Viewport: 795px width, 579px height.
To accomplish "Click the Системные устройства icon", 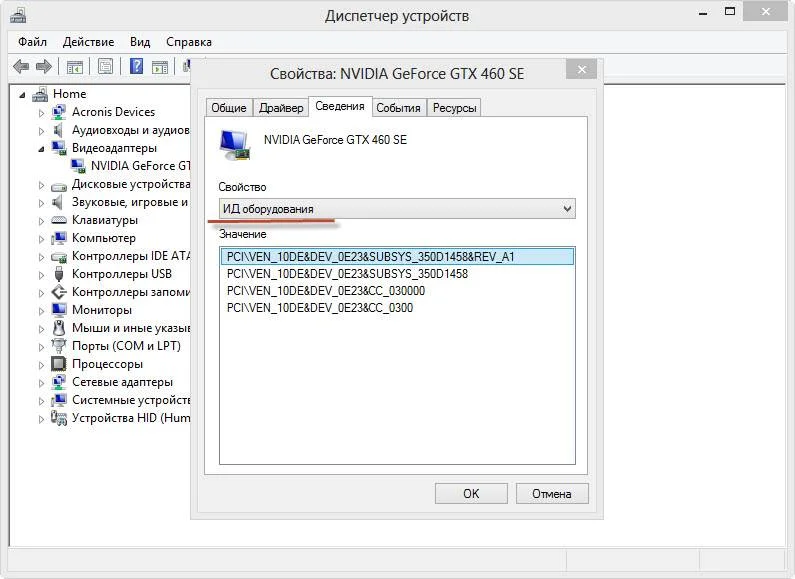I will point(59,400).
